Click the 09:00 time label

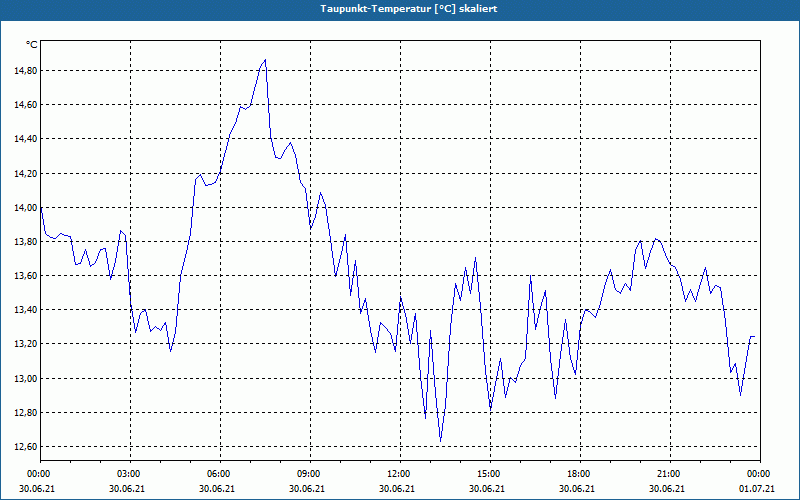click(x=310, y=474)
